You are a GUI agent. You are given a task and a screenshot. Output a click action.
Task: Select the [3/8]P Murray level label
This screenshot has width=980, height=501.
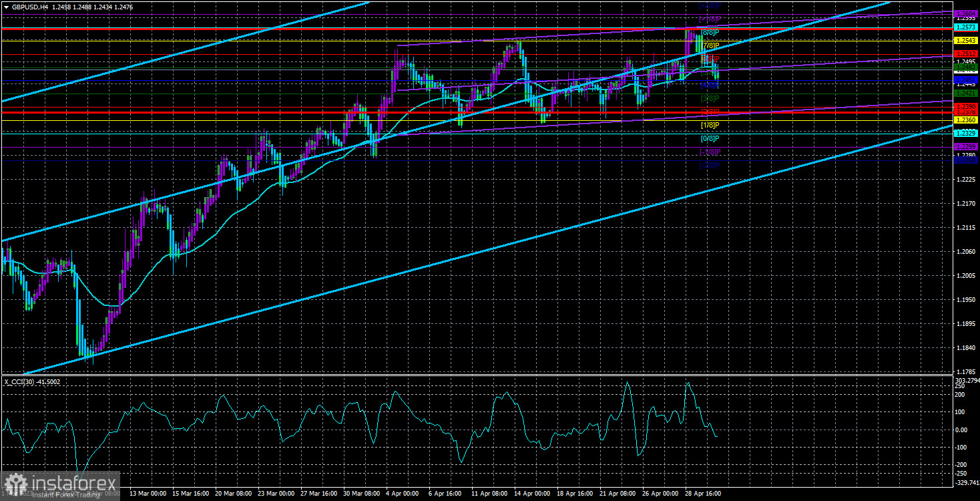pos(710,99)
